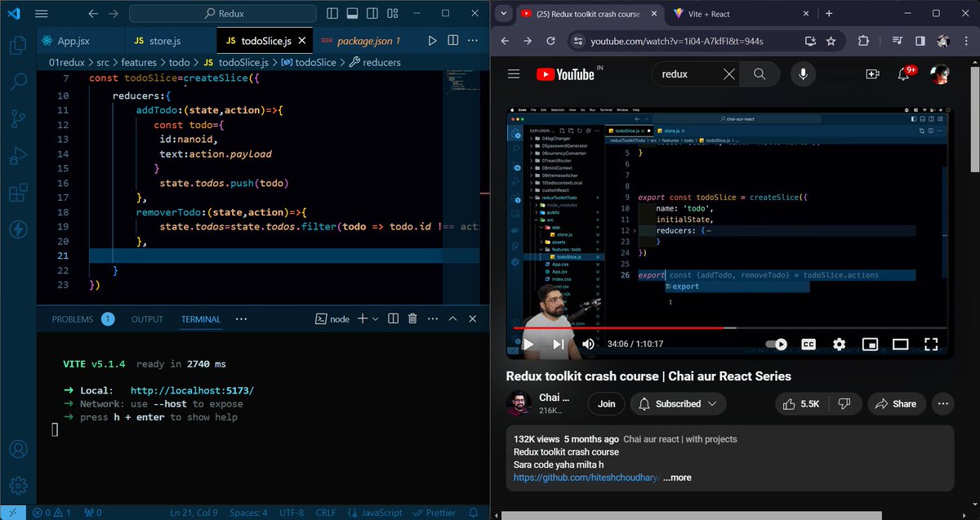Reload the YouTube page in Chrome
This screenshot has width=980, height=520.
[x=550, y=41]
